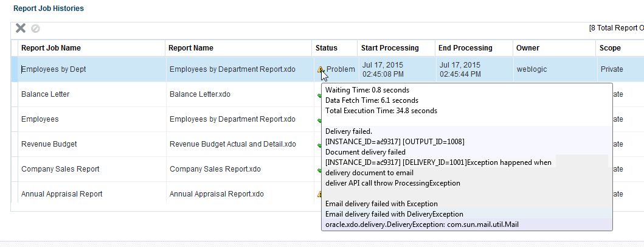Click the Problem warning icon for Employees by Dept

click(320, 69)
